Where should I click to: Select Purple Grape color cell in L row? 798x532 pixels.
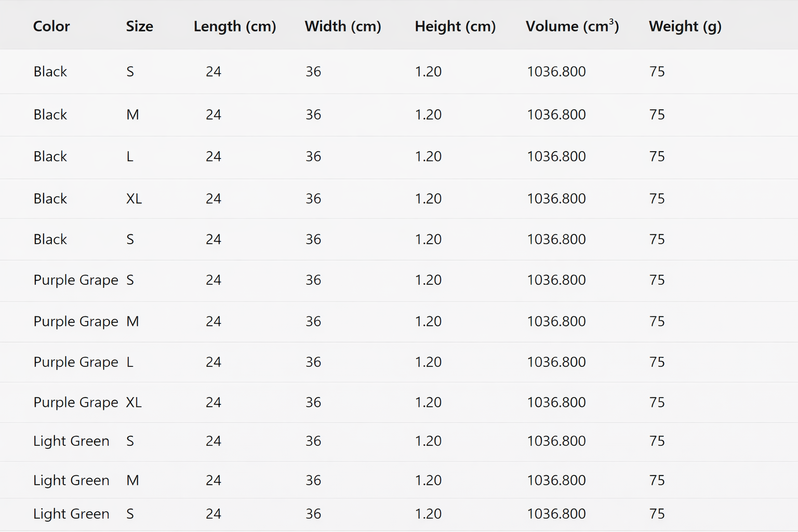click(75, 362)
